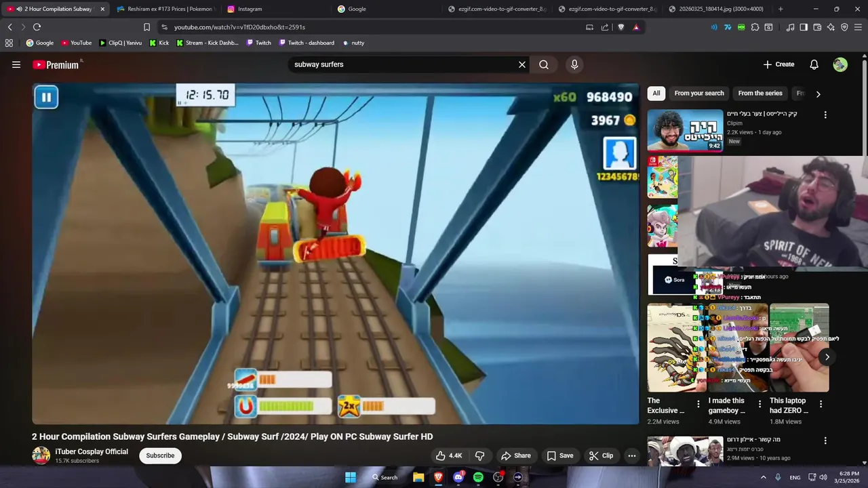
Task: Bookmark this page in the toolbar
Action: click(146, 27)
